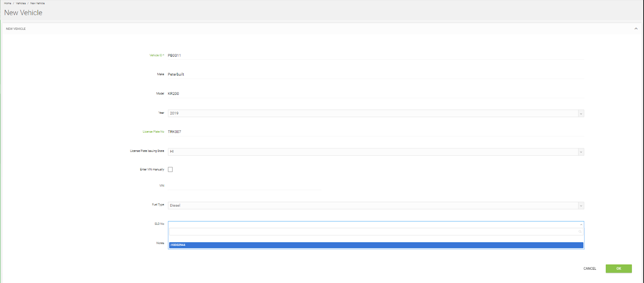
Task: Go to Home breadcrumb link
Action: (8, 3)
